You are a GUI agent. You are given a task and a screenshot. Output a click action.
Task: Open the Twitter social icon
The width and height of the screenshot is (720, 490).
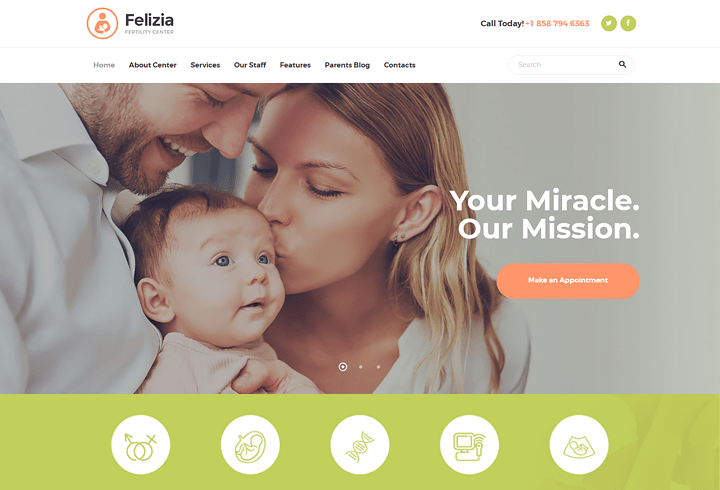click(x=608, y=23)
